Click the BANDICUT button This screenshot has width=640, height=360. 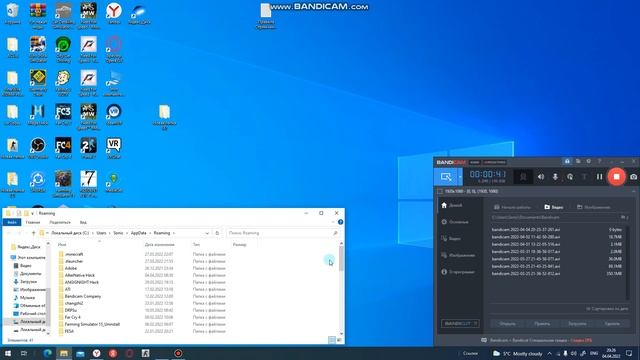point(460,323)
